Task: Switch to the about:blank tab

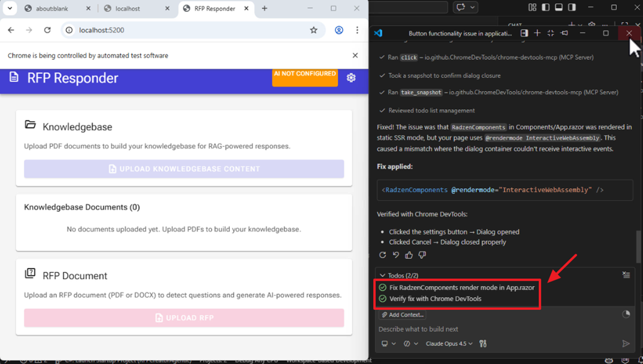Action: [53, 9]
